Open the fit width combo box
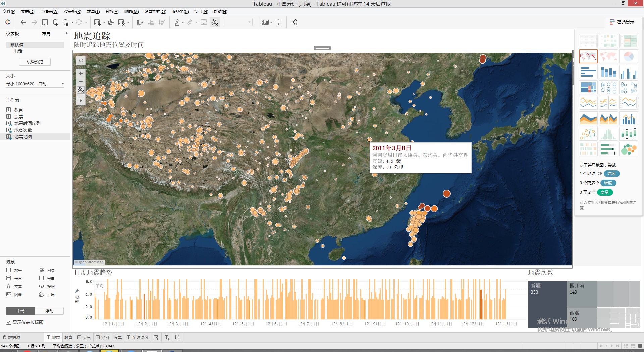644x352 pixels. coord(237,22)
